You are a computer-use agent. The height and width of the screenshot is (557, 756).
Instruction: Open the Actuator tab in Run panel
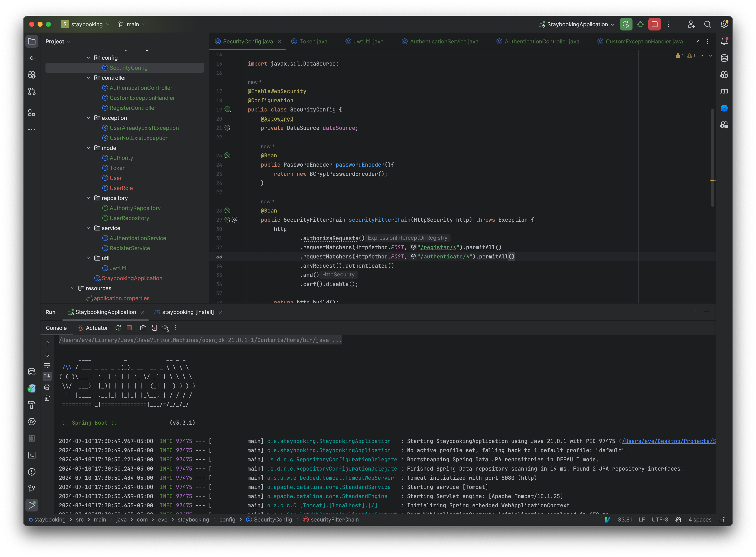96,328
